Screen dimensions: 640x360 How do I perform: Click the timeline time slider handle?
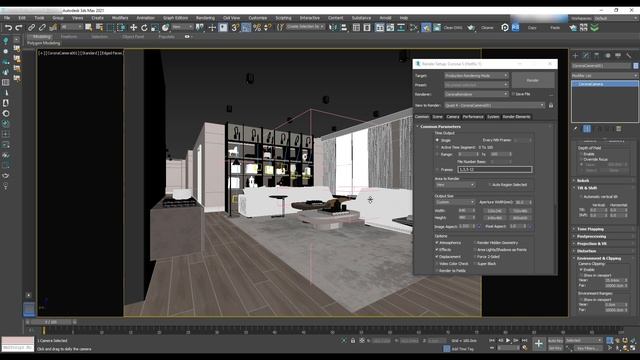(51, 322)
